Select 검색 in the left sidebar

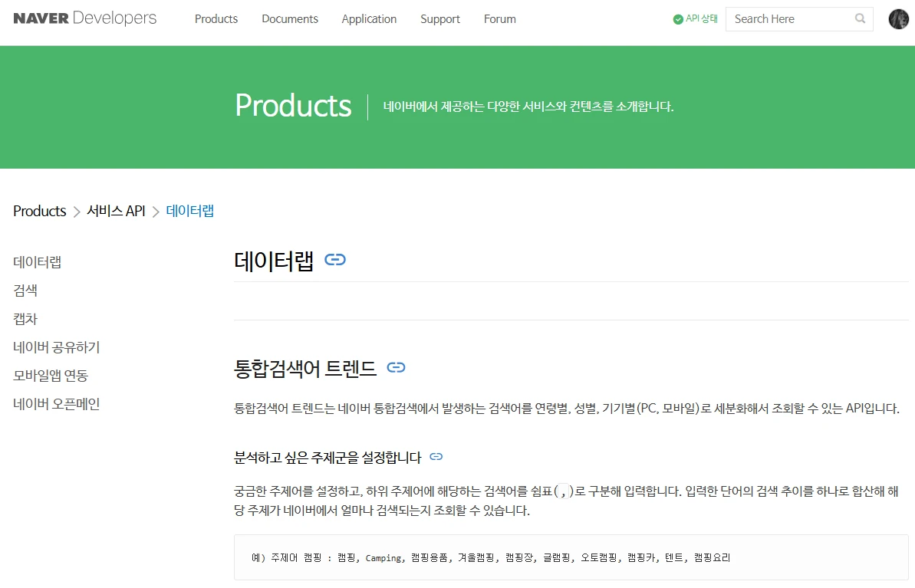pos(25,291)
